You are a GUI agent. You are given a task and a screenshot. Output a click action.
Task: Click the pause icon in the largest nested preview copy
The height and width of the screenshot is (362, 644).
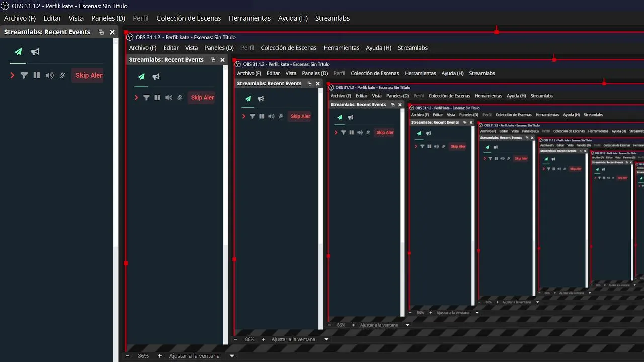(157, 98)
